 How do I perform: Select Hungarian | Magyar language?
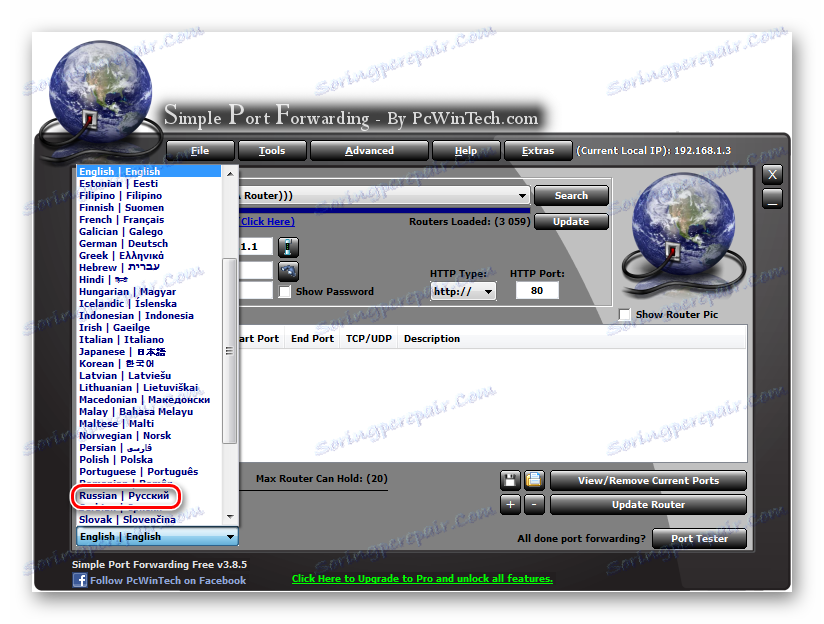pos(149,292)
